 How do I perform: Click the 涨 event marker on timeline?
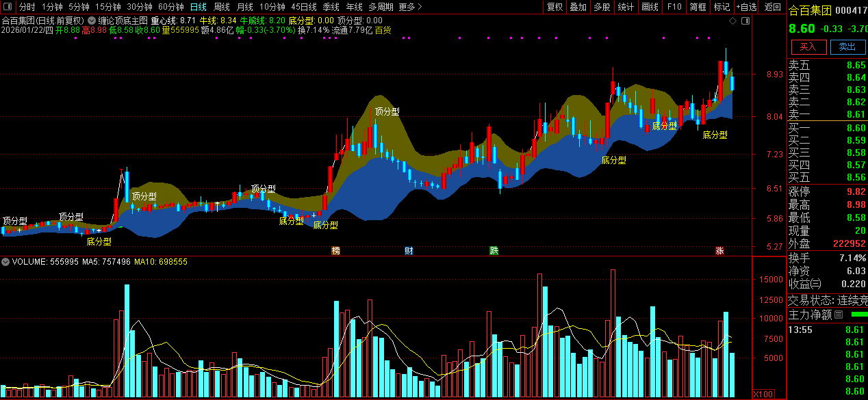coord(719,250)
